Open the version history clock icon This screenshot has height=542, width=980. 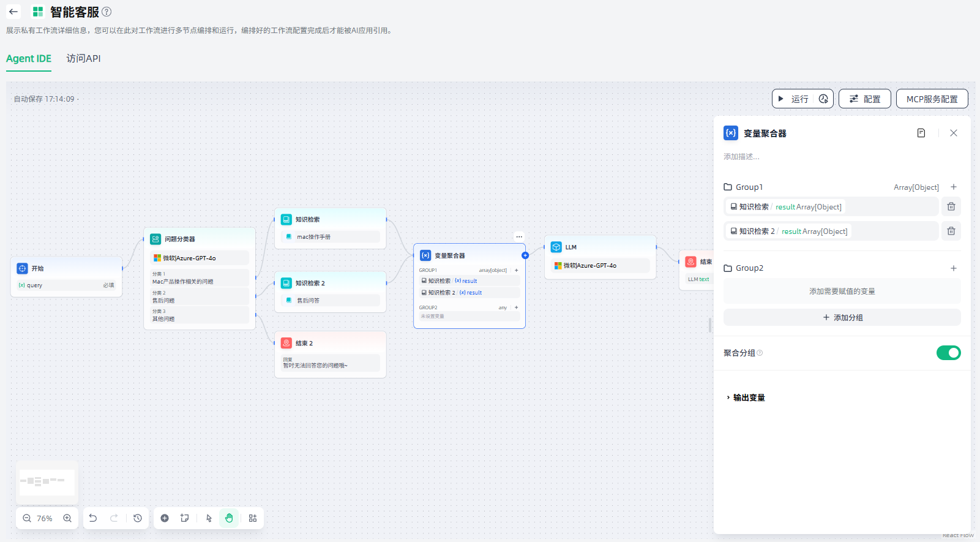[138, 518]
